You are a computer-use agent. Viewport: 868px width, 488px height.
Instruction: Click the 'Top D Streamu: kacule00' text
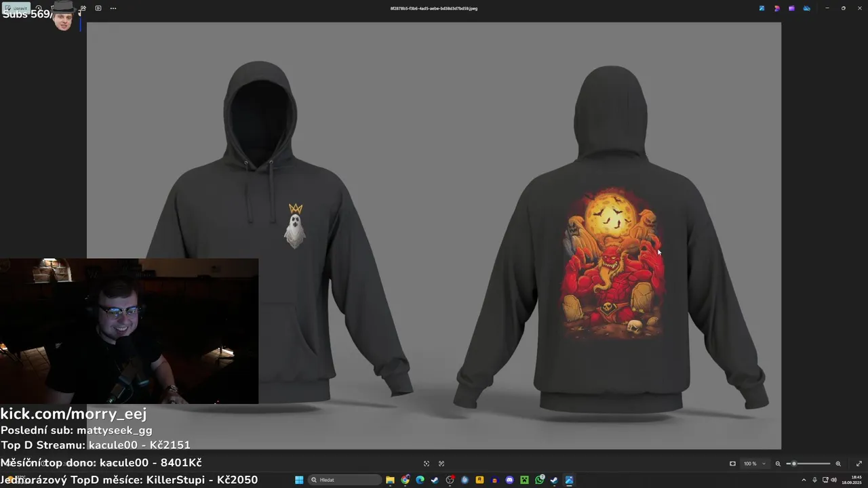[x=95, y=445]
